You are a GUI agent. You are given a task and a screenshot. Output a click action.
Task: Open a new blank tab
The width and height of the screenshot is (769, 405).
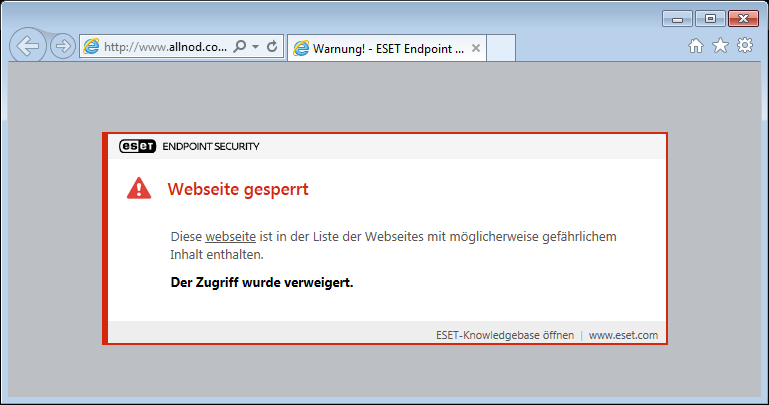coord(501,48)
